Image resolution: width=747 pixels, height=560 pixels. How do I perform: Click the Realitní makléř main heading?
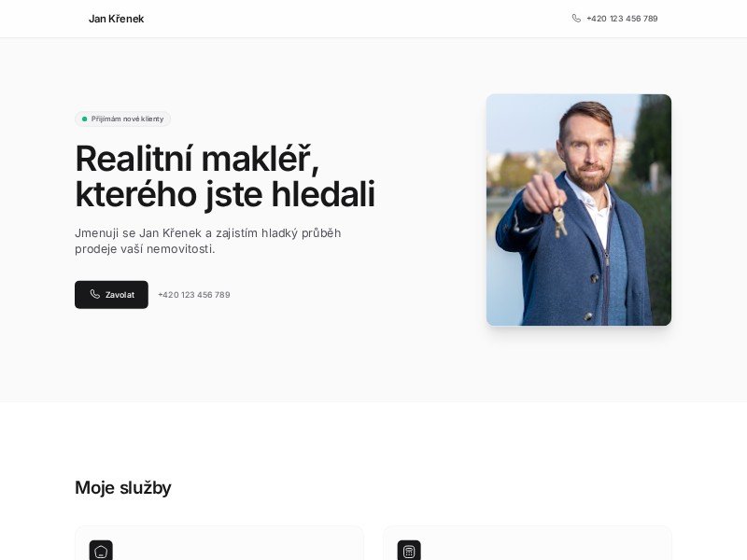tap(225, 176)
